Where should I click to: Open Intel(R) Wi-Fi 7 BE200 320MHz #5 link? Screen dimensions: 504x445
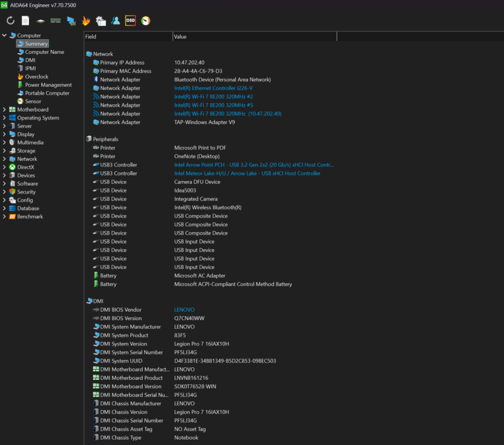214,106
